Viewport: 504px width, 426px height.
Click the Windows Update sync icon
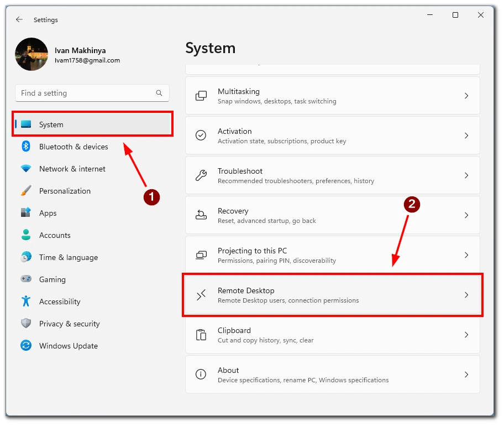click(x=26, y=346)
